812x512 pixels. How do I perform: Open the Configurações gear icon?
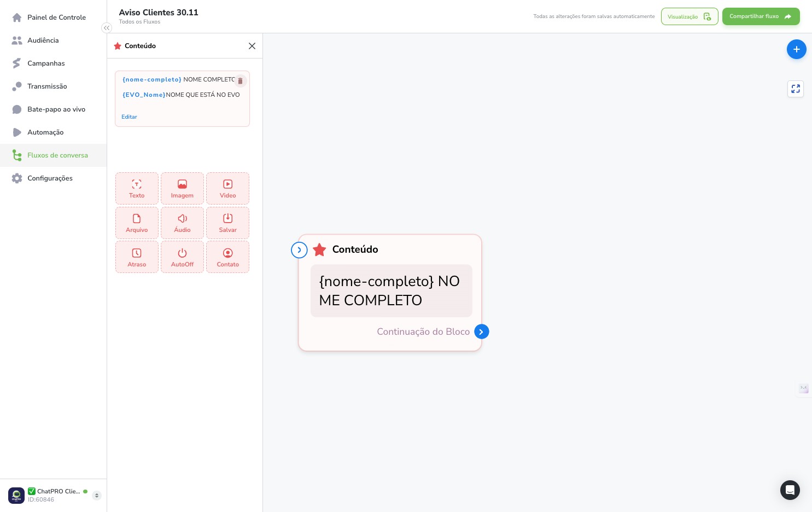[x=17, y=178]
